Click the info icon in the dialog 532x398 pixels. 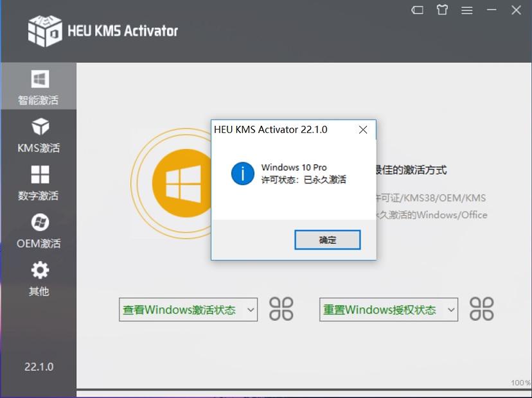[242, 174]
